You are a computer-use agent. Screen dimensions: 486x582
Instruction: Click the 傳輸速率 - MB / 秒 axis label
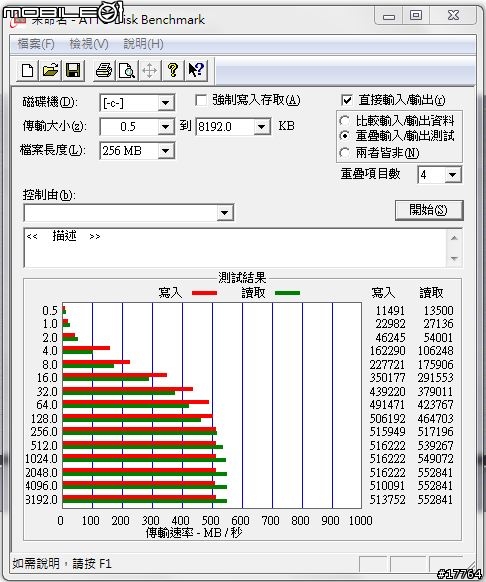(194, 533)
